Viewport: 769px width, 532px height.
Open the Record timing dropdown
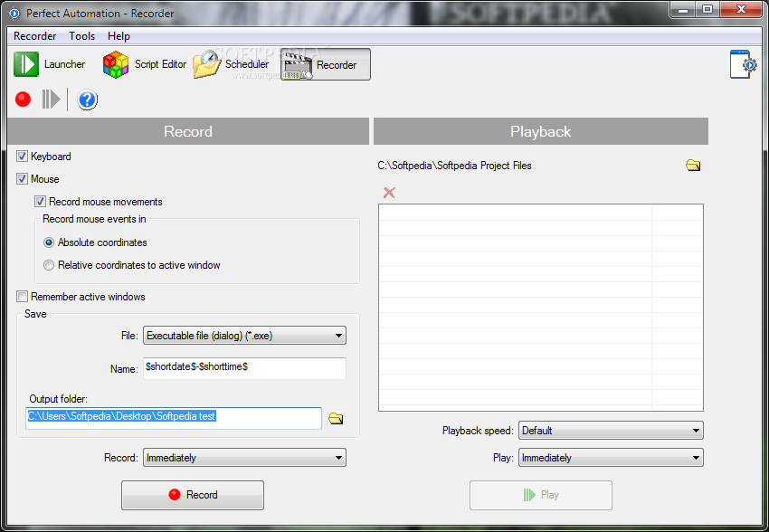click(245, 458)
